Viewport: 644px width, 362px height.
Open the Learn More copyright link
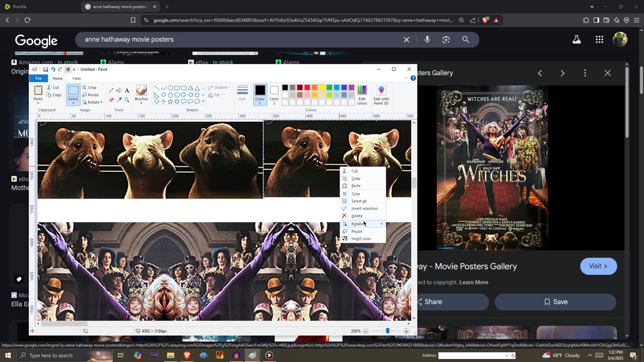pyautogui.click(x=473, y=282)
